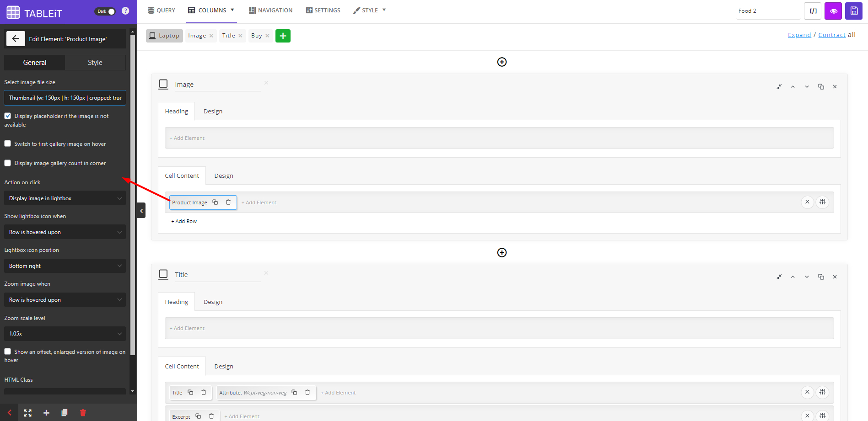This screenshot has height=421, width=868.
Task: Toggle the Dark mode switch
Action: tap(105, 11)
